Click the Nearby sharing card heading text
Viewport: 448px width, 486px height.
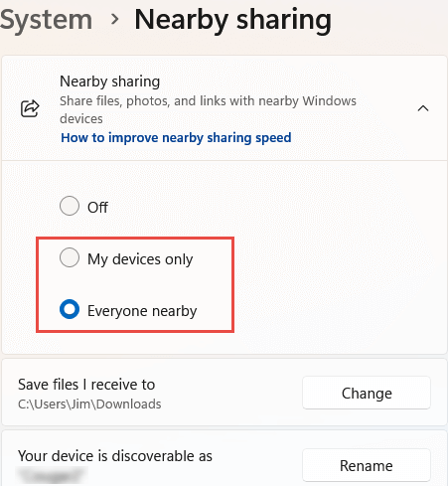pyautogui.click(x=109, y=81)
